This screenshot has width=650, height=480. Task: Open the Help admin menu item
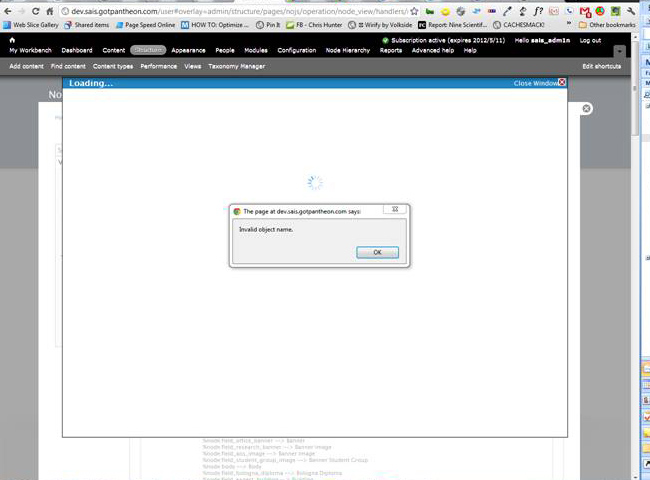click(470, 50)
